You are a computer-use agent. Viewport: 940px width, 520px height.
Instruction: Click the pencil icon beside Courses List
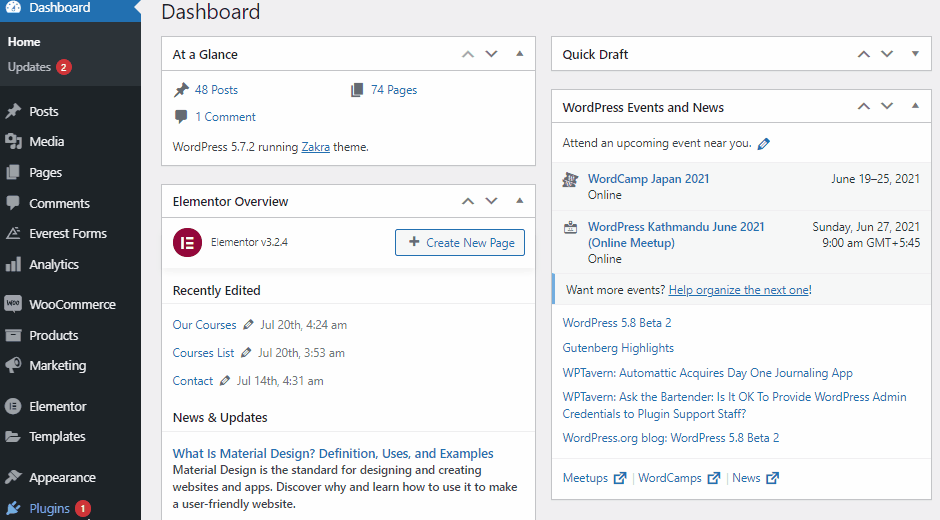pos(245,353)
